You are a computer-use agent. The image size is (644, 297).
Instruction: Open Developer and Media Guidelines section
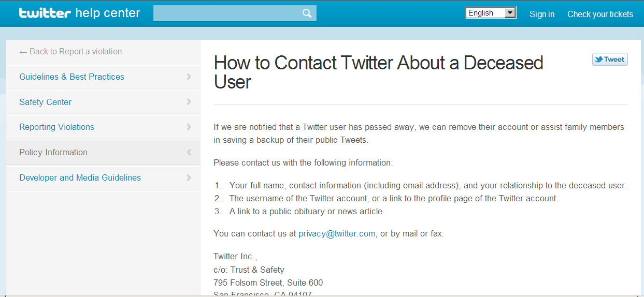(80, 177)
